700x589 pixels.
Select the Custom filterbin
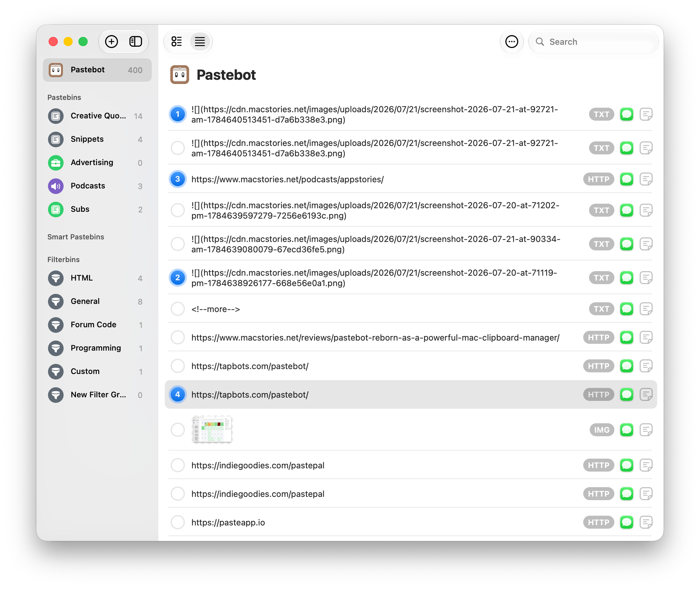pyautogui.click(x=97, y=372)
